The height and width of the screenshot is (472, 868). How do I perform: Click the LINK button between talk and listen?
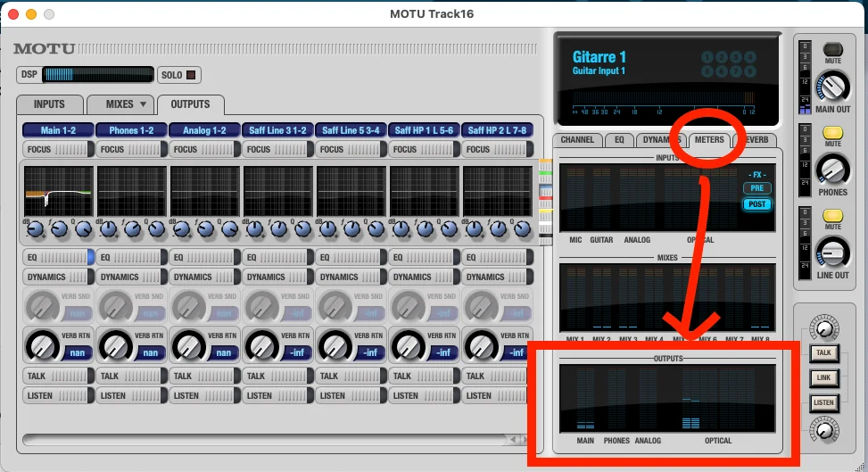pos(823,377)
